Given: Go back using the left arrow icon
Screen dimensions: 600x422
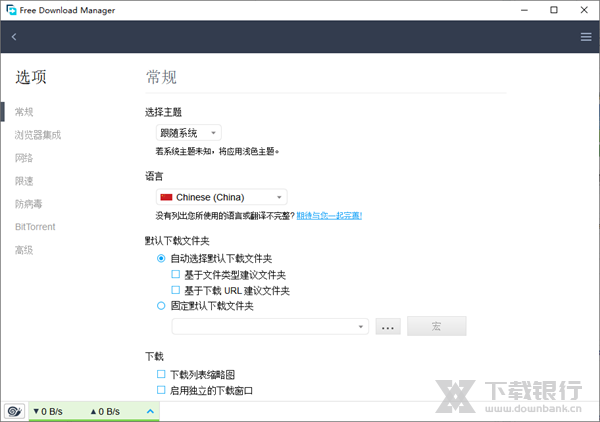Looking at the screenshot, I should tap(14, 37).
